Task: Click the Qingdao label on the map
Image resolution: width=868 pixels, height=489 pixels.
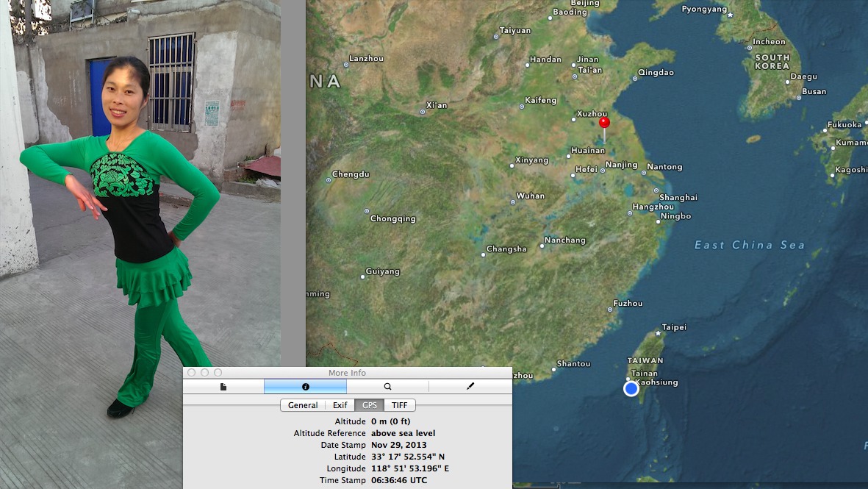Action: click(656, 73)
